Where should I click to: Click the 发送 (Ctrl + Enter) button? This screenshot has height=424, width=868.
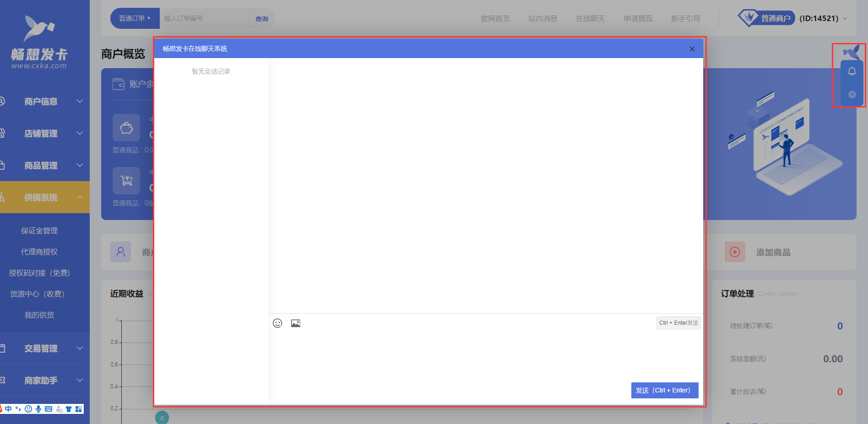tap(664, 390)
